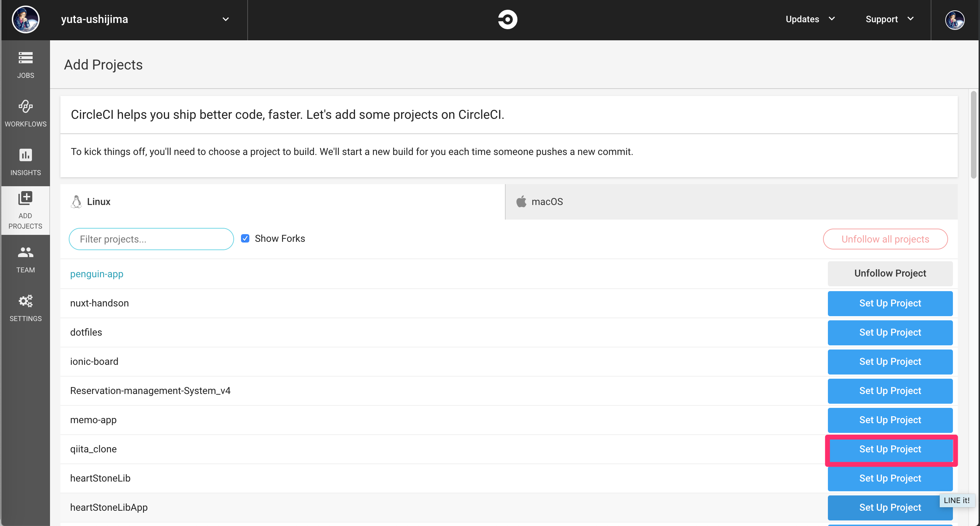The height and width of the screenshot is (526, 980).
Task: Expand the Support dropdown menu
Action: pos(889,19)
